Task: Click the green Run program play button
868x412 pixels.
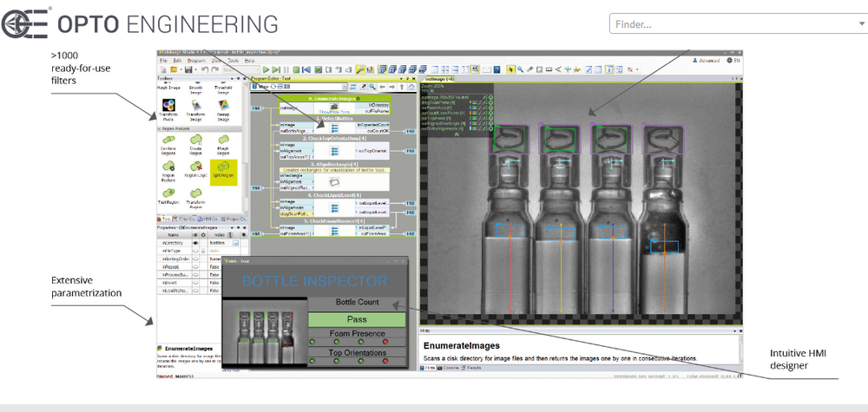Action: [x=266, y=69]
